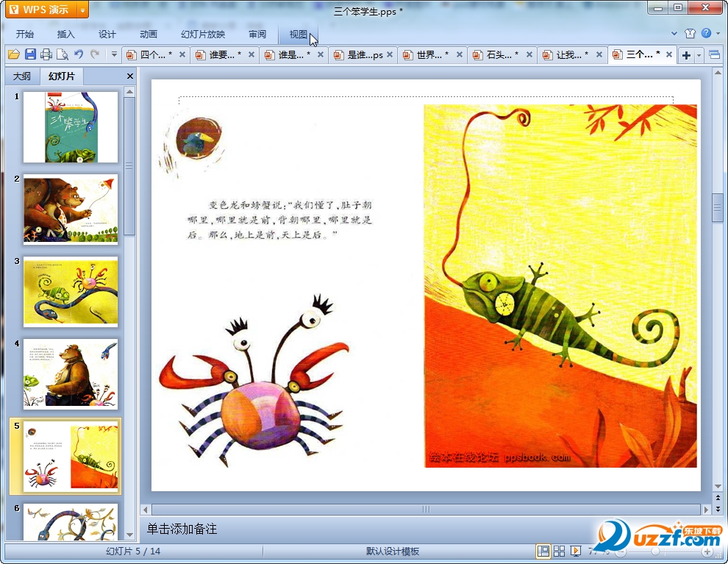Open the 开始 ribbon tab
The width and height of the screenshot is (728, 564).
click(24, 35)
